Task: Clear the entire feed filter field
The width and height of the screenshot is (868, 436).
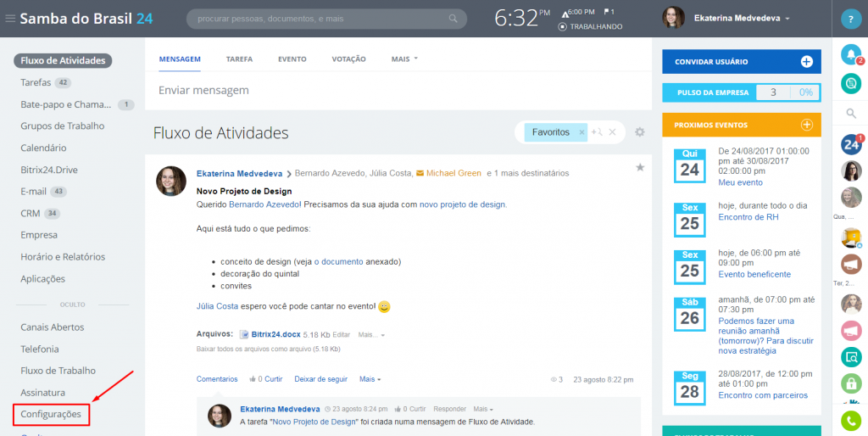Action: pos(612,131)
